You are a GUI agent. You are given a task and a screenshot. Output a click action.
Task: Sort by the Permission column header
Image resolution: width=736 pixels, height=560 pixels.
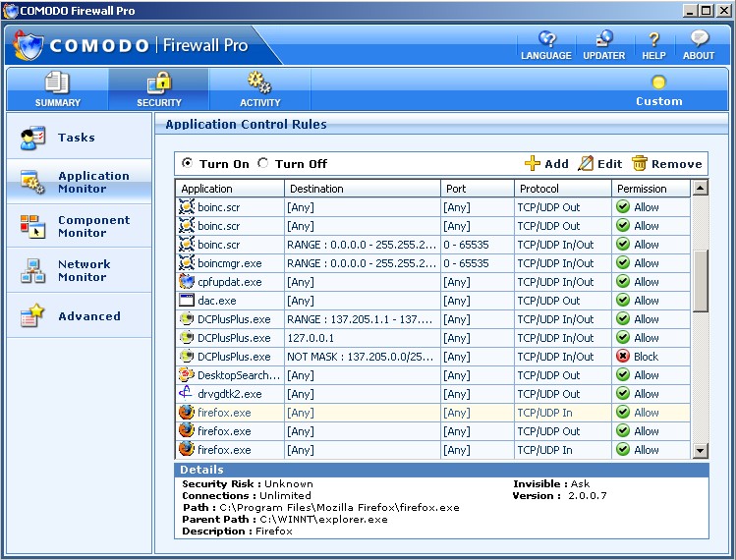click(651, 189)
